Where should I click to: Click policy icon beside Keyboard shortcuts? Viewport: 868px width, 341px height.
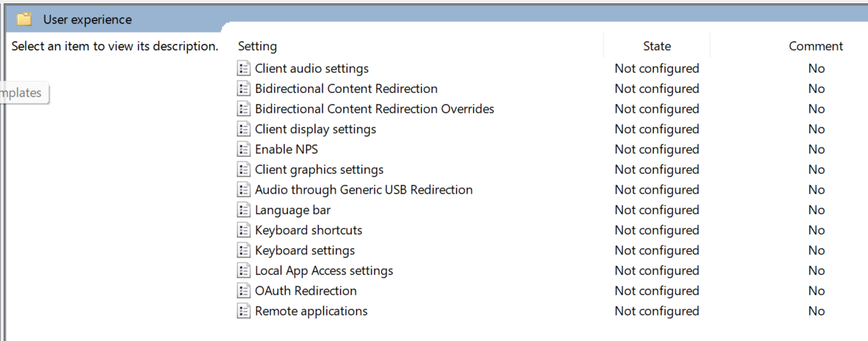(244, 230)
